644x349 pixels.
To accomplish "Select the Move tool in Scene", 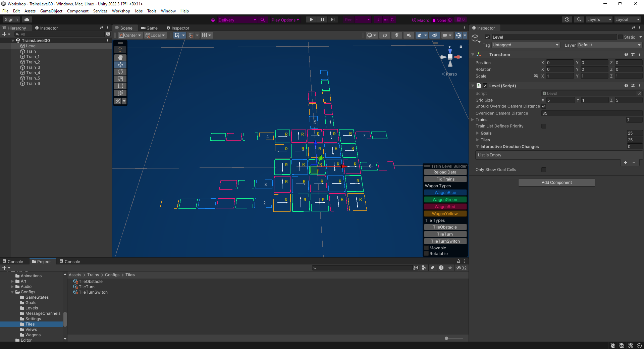I will click(120, 65).
